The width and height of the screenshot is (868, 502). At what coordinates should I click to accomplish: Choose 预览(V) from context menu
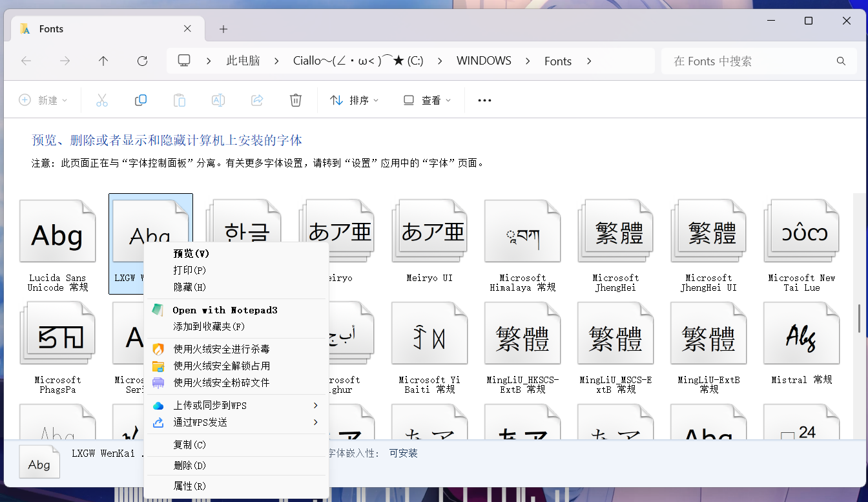236,253
